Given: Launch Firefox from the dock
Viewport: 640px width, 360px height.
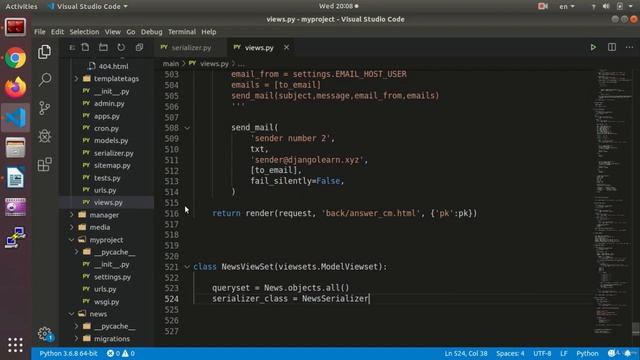Looking at the screenshot, I should pyautogui.click(x=16, y=88).
